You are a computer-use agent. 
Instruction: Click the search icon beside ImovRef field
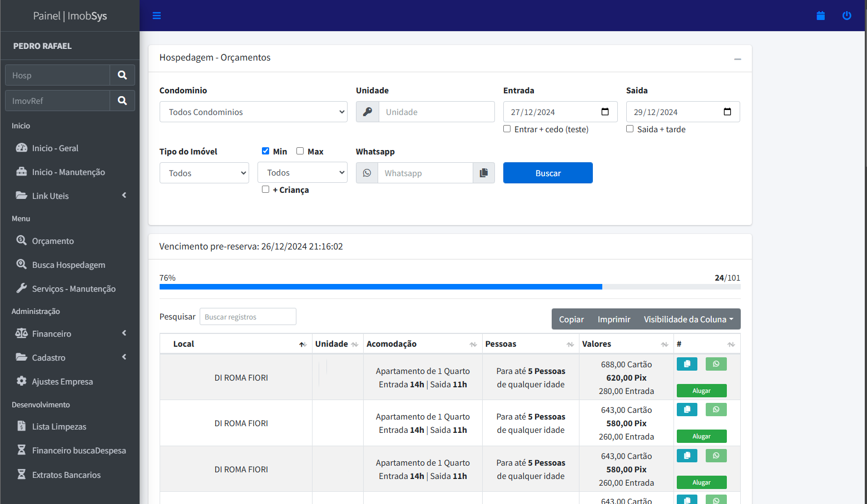pos(122,101)
